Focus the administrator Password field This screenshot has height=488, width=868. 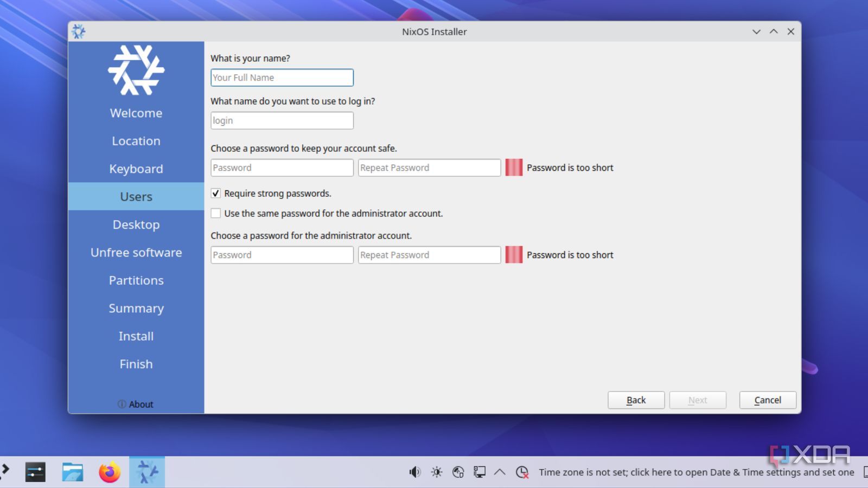click(282, 255)
